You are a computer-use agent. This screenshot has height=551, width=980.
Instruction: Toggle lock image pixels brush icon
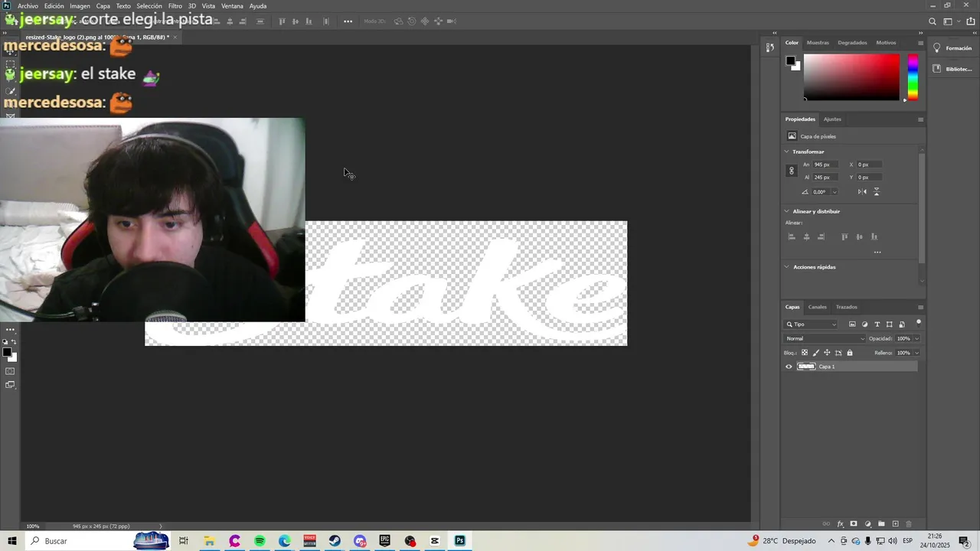(816, 353)
